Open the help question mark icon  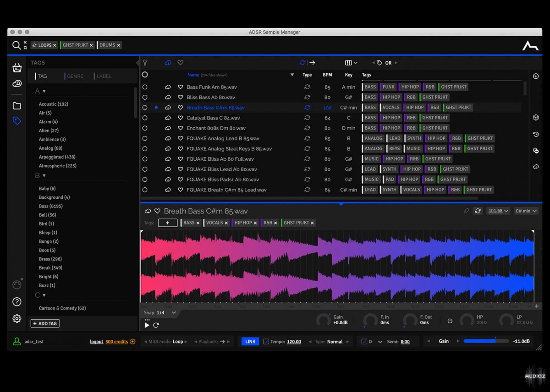[x=17, y=302]
